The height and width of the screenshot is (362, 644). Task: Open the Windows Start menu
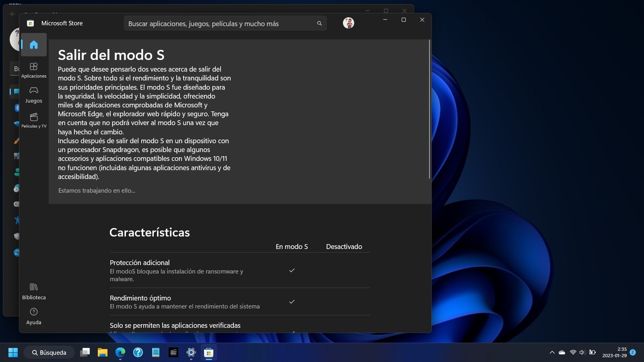[x=13, y=352]
